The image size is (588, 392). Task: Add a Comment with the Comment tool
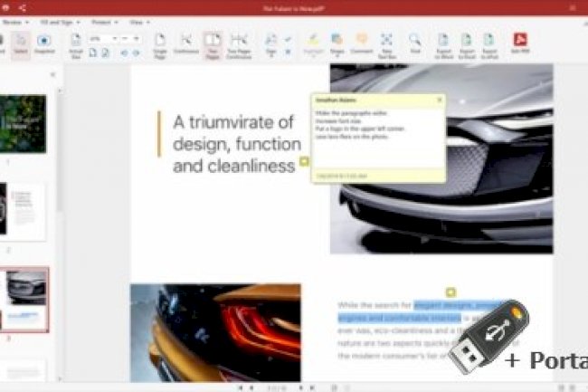point(362,44)
